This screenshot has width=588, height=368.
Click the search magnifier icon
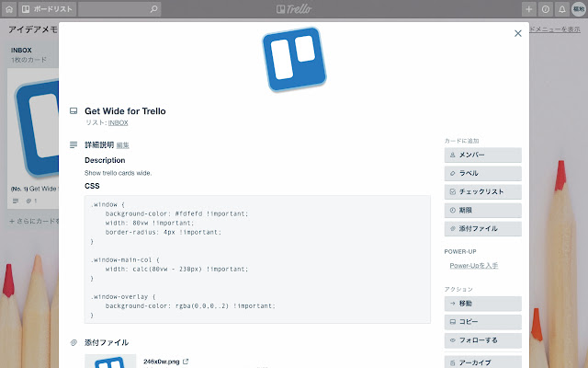pyautogui.click(x=153, y=9)
